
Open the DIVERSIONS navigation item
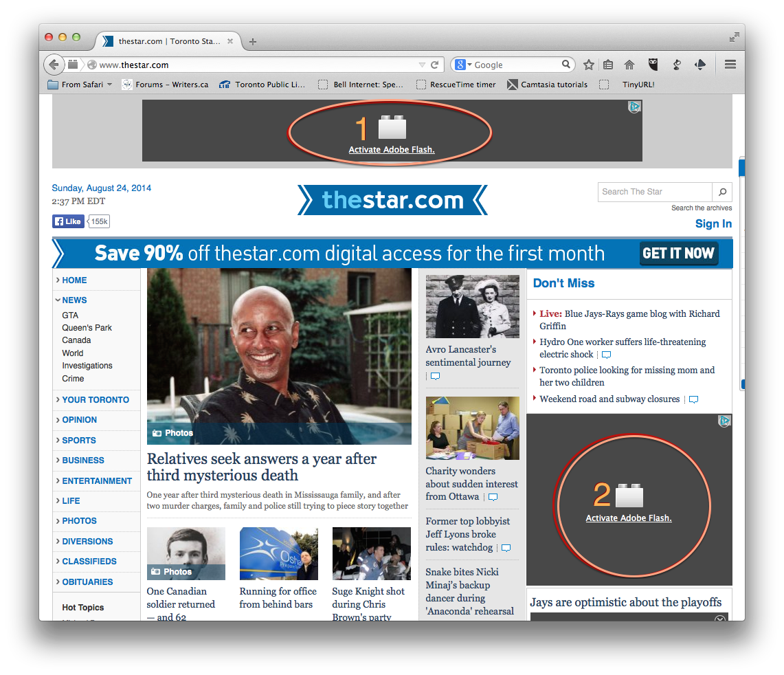coord(87,542)
